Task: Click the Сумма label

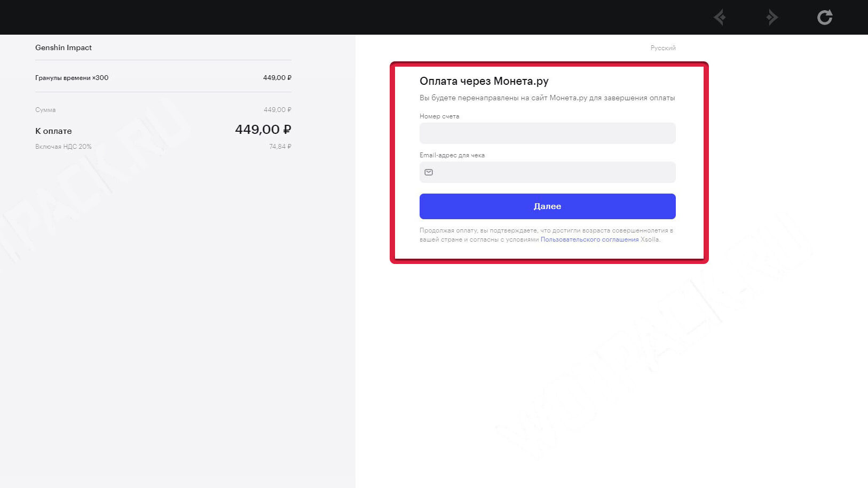Action: [x=45, y=110]
